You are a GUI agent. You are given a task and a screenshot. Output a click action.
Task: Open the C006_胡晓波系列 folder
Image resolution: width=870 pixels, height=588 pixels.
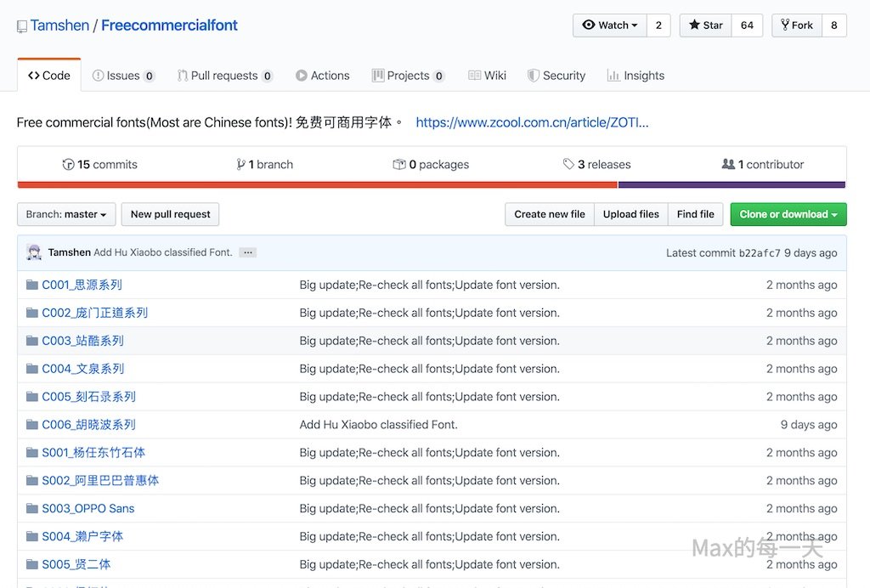pyautogui.click(x=88, y=425)
